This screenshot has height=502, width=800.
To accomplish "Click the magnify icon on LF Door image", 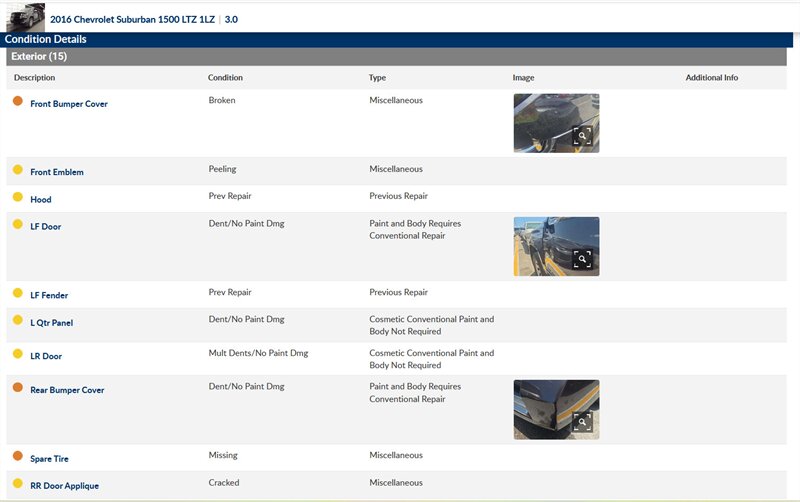I will tap(583, 260).
